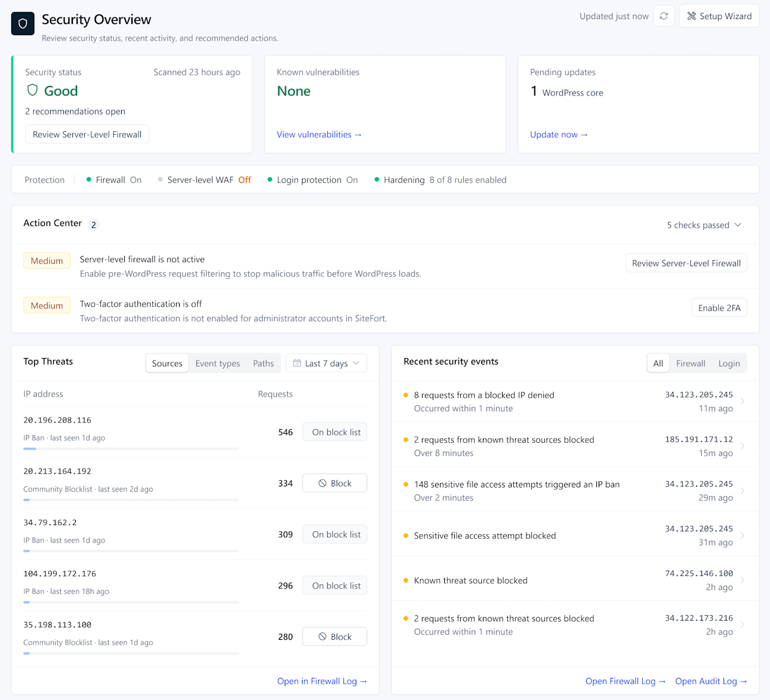Click request bar for 20.213.164.192
This screenshot has width=770, height=700.
(131, 499)
